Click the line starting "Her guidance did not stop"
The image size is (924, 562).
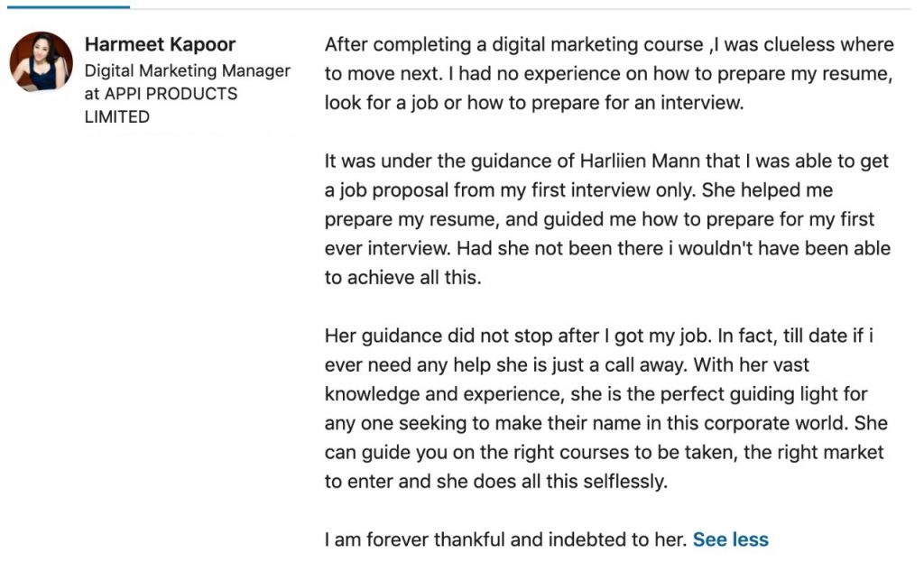point(599,336)
